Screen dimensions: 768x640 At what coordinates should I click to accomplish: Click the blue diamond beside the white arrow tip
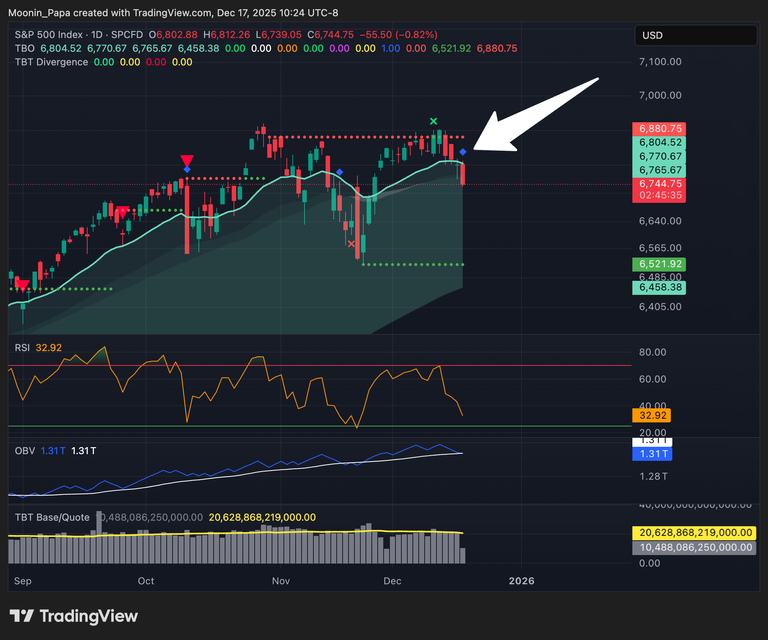pyautogui.click(x=463, y=151)
